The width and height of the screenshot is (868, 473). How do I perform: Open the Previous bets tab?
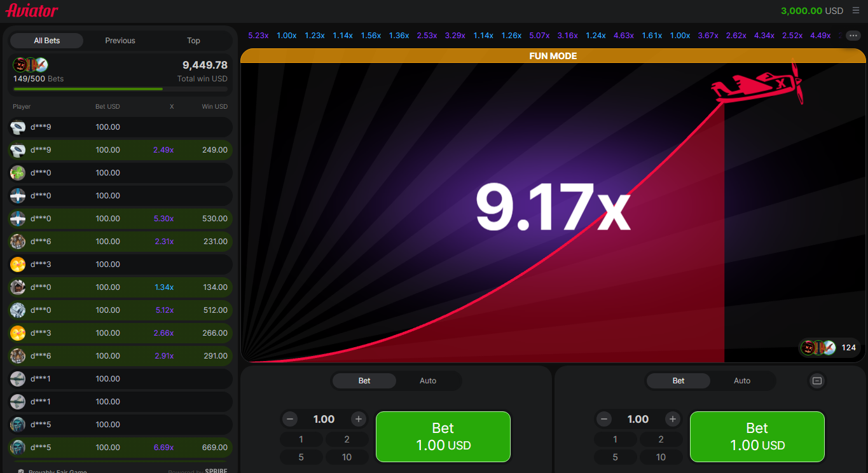tap(120, 41)
